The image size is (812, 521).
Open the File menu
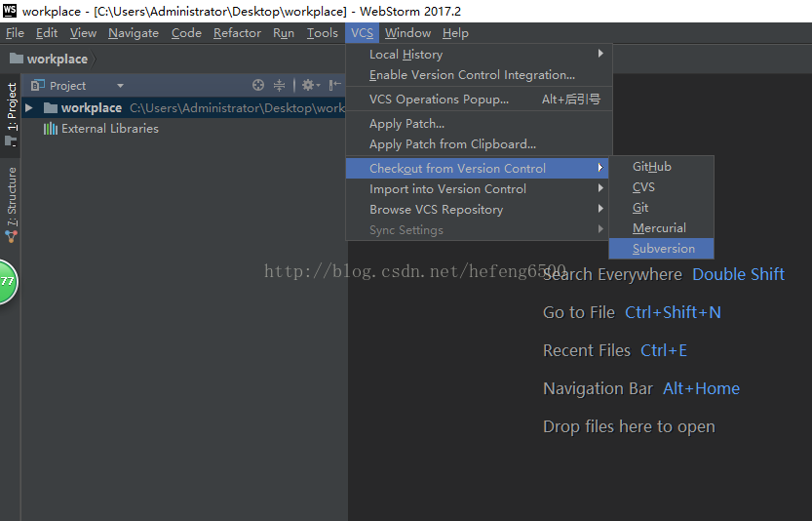(15, 32)
